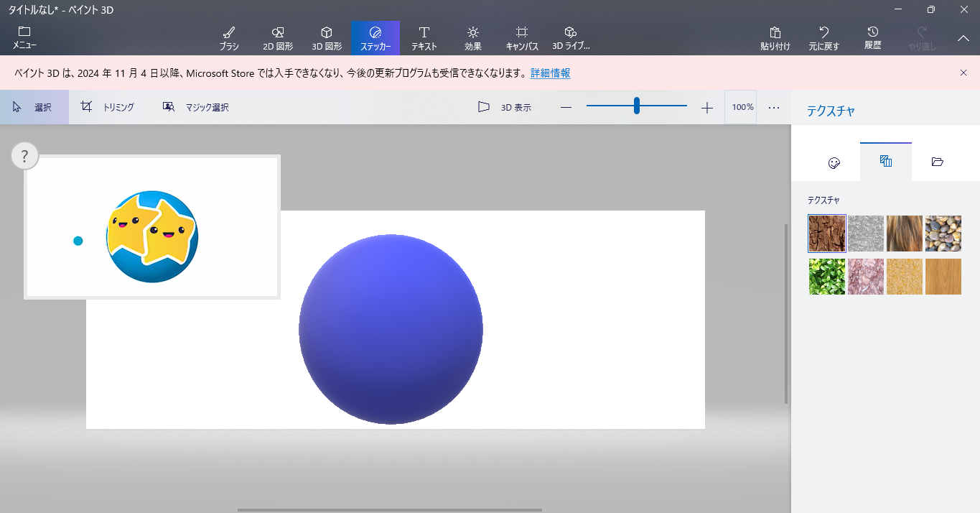Viewport: 980px width, 513px height.
Task: Select the Text (テキスト) tool
Action: [x=424, y=38]
